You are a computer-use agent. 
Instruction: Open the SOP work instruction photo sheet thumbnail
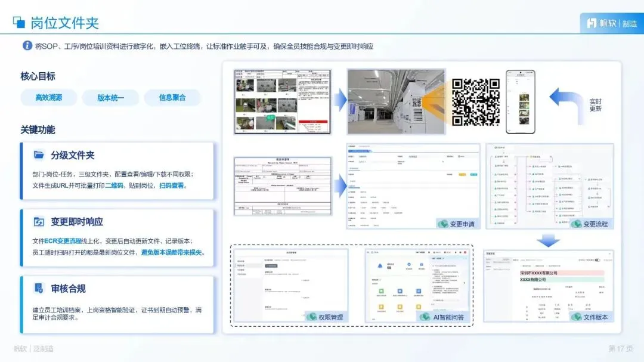coord(283,101)
